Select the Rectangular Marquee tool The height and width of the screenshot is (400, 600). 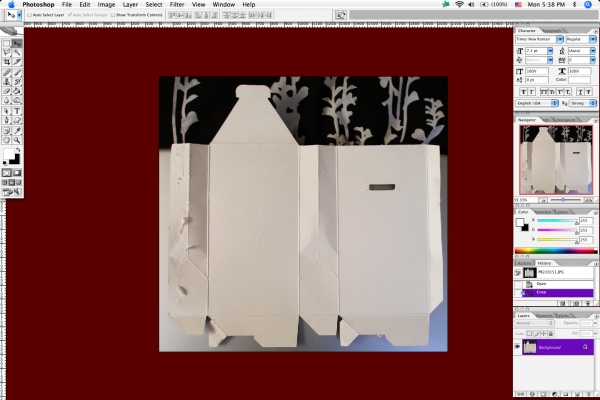pyautogui.click(x=7, y=44)
